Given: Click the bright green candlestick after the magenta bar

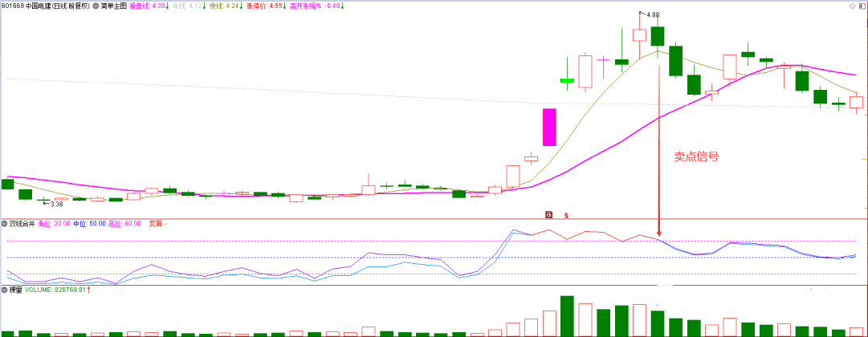Looking at the screenshot, I should point(567,80).
